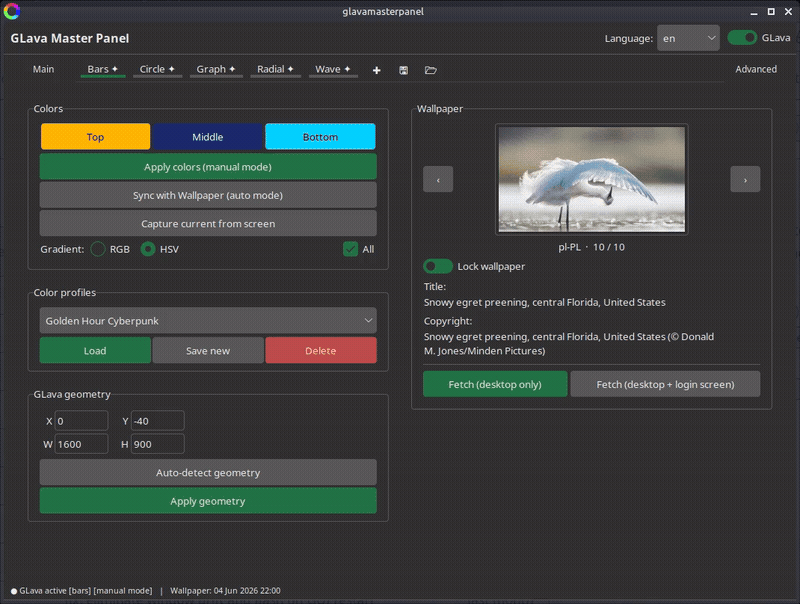Focus the H height input field
Image resolution: width=800 pixels, height=604 pixels.
point(158,444)
